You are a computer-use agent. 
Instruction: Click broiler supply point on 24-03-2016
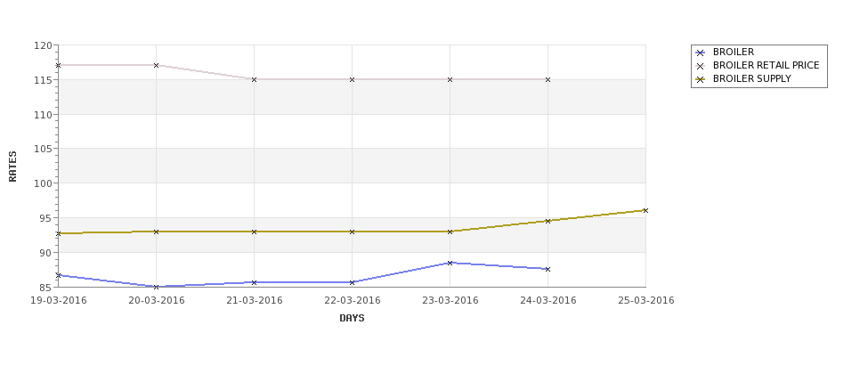(548, 221)
